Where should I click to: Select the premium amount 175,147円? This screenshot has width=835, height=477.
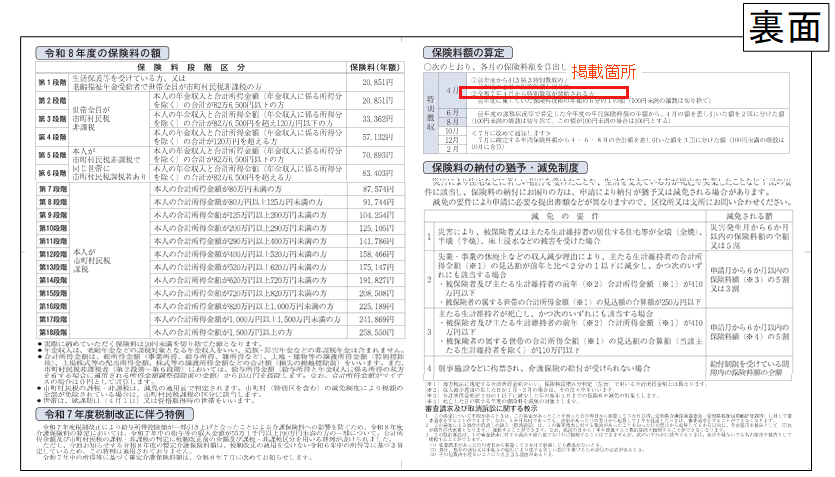click(x=376, y=267)
